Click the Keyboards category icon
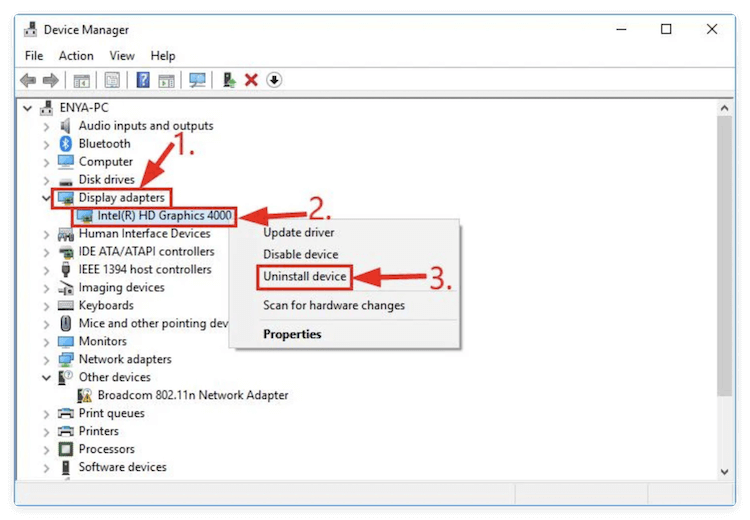Screen dimensions: 750x520 66,305
